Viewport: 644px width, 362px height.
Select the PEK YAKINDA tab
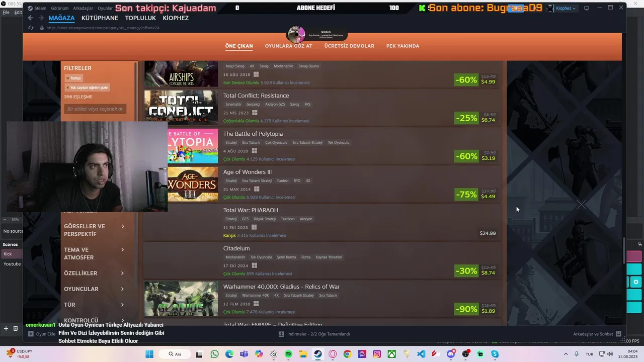coord(403,46)
